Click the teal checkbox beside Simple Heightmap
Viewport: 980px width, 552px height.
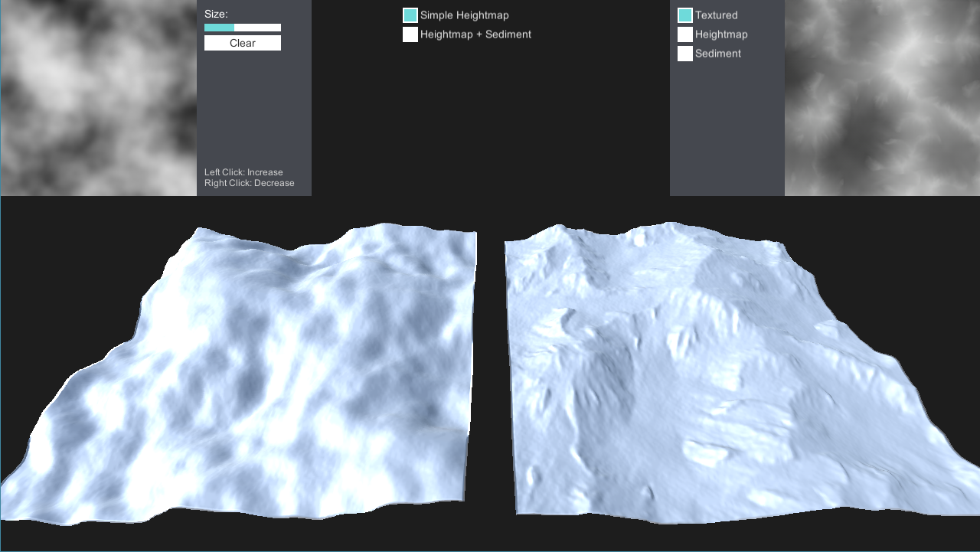coord(410,15)
